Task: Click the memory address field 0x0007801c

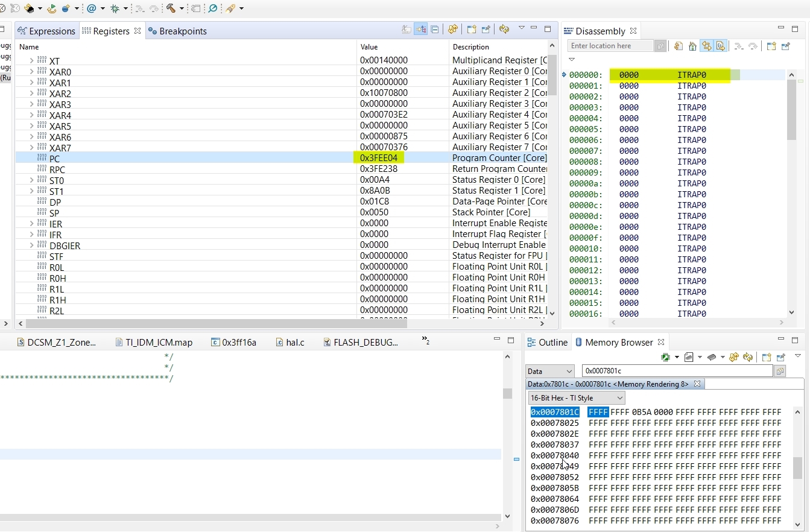Action: pos(677,371)
